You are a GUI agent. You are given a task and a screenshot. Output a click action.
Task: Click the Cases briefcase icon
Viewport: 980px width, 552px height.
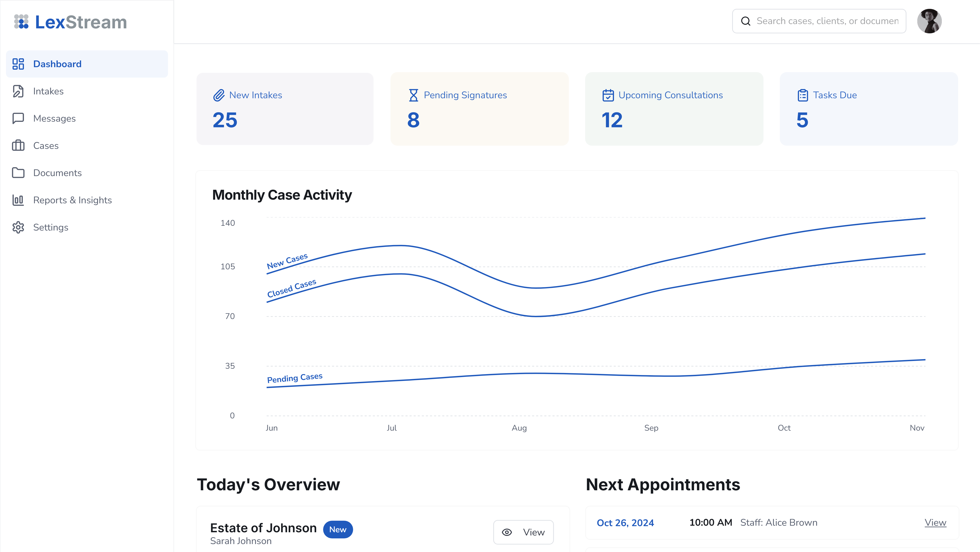tap(18, 146)
